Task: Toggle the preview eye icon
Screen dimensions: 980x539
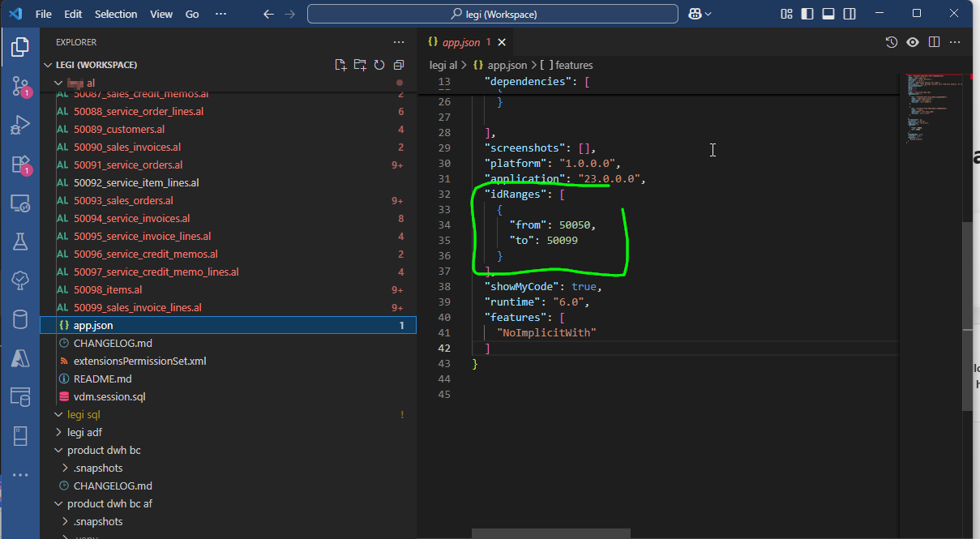Action: (913, 42)
